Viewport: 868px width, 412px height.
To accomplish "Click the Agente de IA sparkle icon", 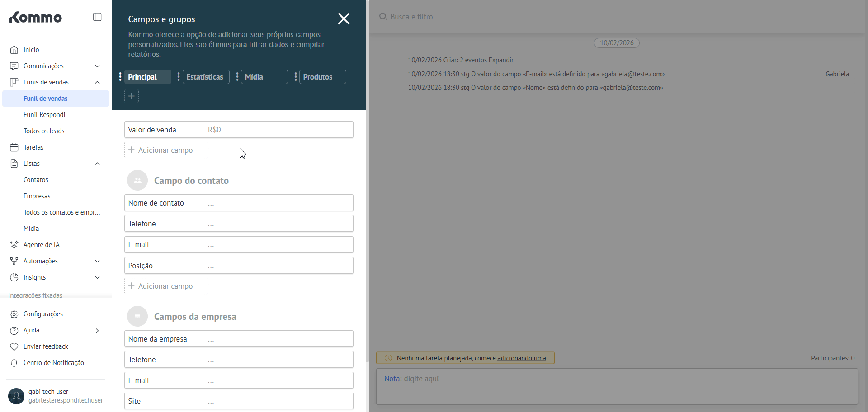I will [x=14, y=245].
